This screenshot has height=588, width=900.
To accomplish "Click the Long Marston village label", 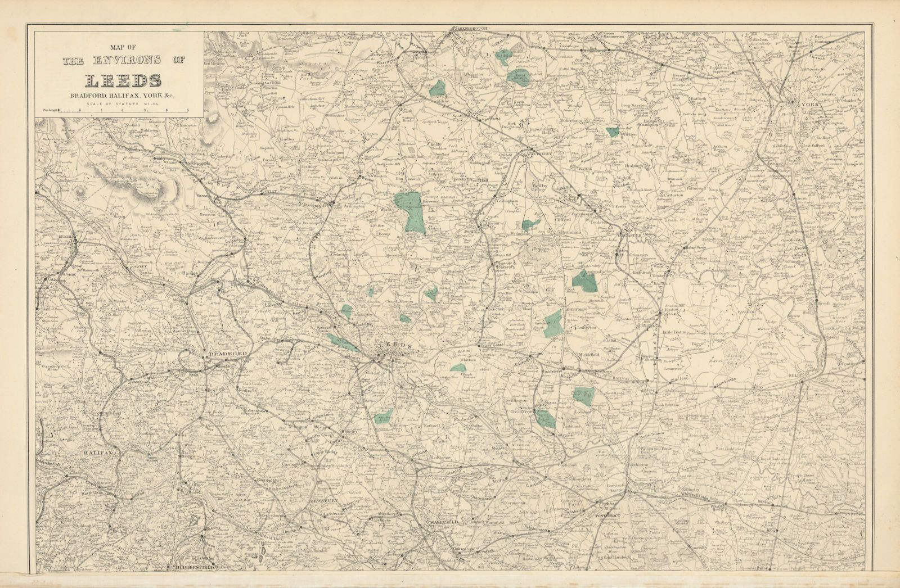I will [634, 105].
